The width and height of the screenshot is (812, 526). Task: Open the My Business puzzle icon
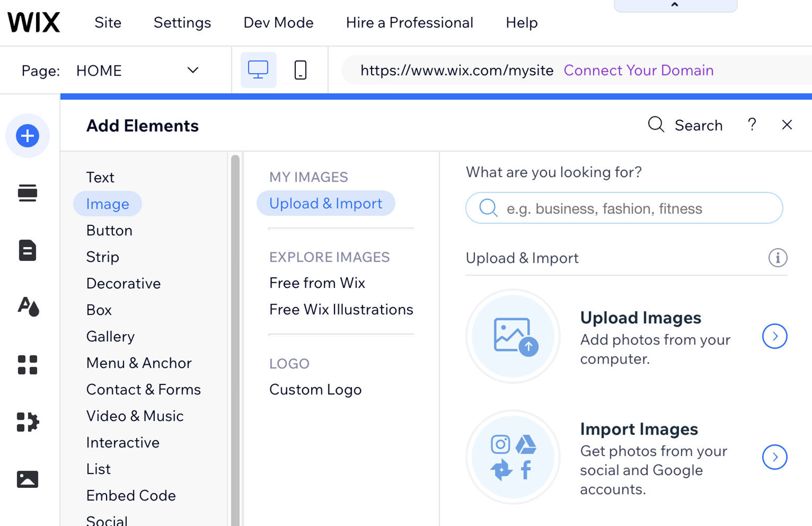28,421
